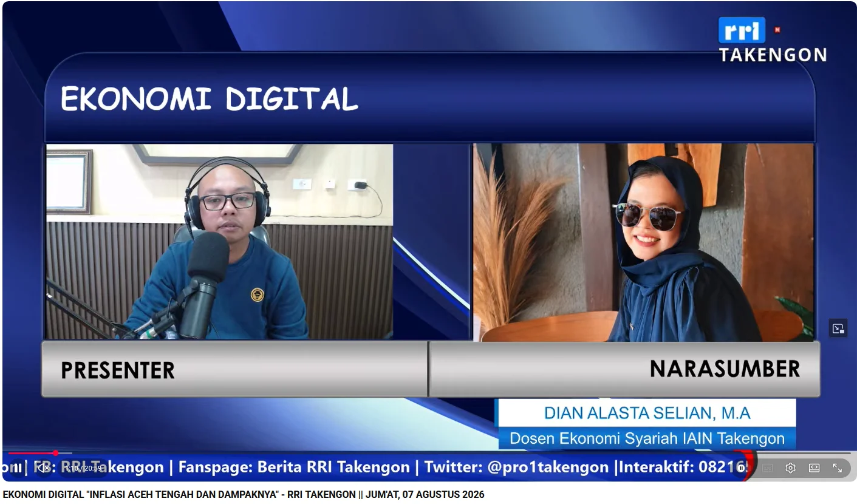Click the presenter's camera feed with headphones
The width and height of the screenshot is (857, 504).
[x=219, y=241]
